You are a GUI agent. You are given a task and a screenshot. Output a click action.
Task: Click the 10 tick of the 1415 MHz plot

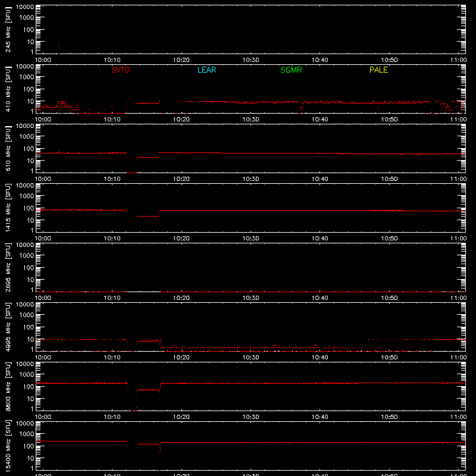(31, 220)
